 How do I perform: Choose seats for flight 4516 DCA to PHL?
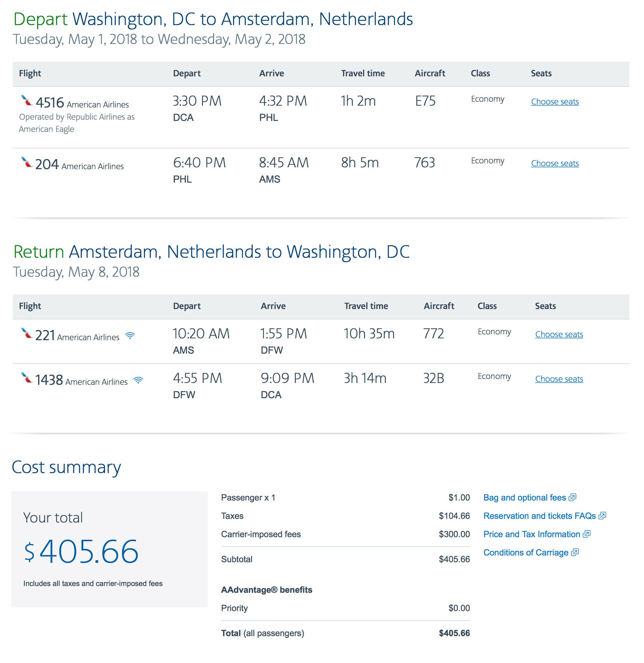pos(555,101)
